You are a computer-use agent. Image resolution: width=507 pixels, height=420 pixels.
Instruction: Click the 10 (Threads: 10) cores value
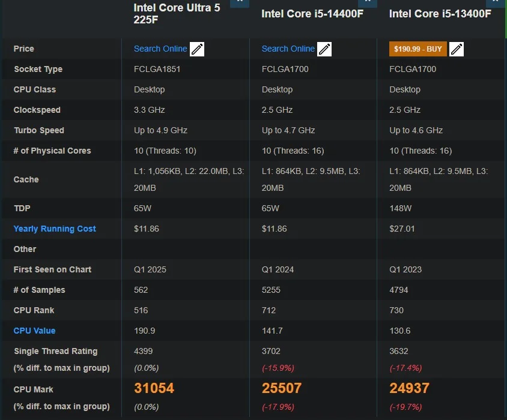tap(165, 151)
